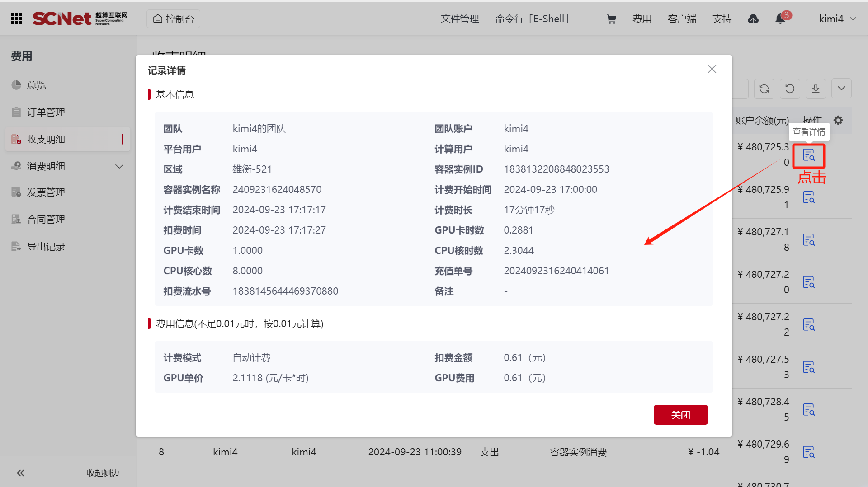Open the app grid launcher icon
The height and width of the screenshot is (487, 868).
click(x=16, y=19)
